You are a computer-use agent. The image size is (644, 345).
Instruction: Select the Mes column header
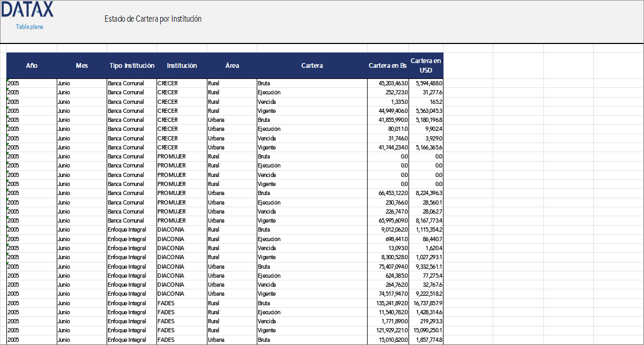(x=82, y=66)
